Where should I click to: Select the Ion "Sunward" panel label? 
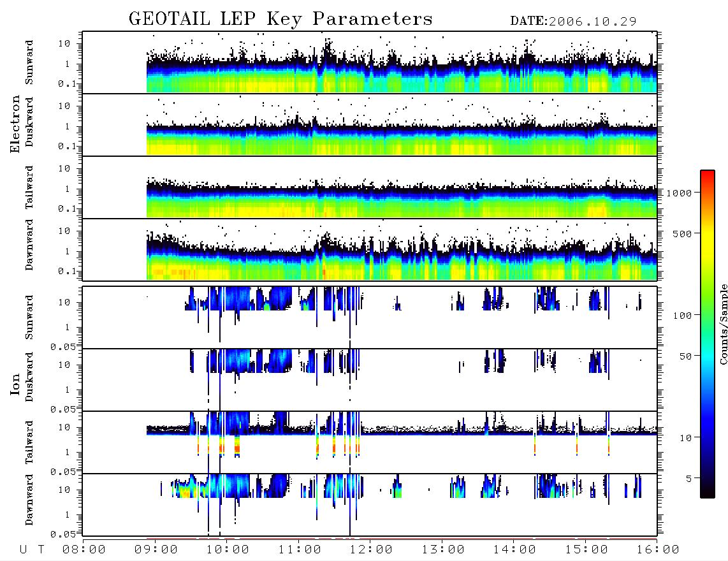click(29, 317)
